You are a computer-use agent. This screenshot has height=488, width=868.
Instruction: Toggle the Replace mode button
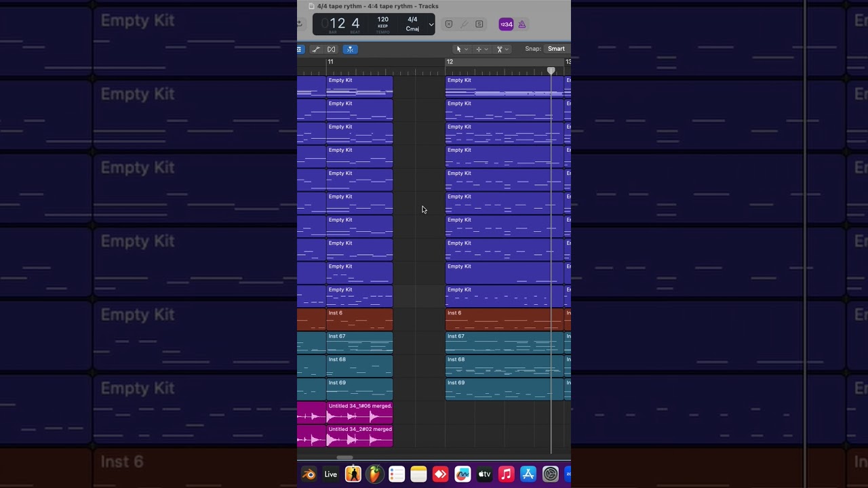point(449,24)
